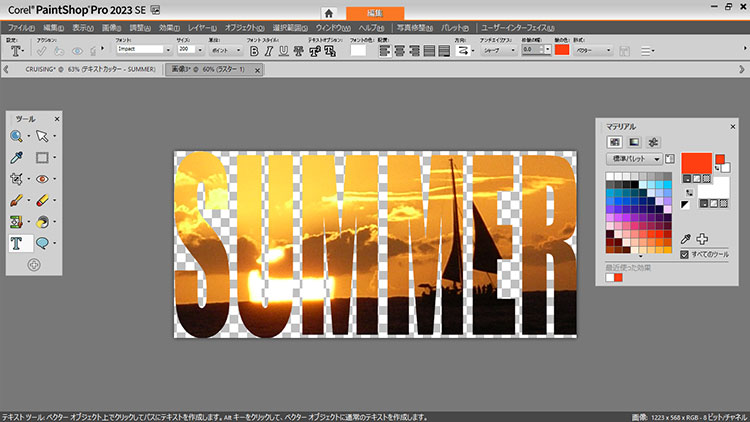Select the speech balloon shape tool

(x=42, y=243)
